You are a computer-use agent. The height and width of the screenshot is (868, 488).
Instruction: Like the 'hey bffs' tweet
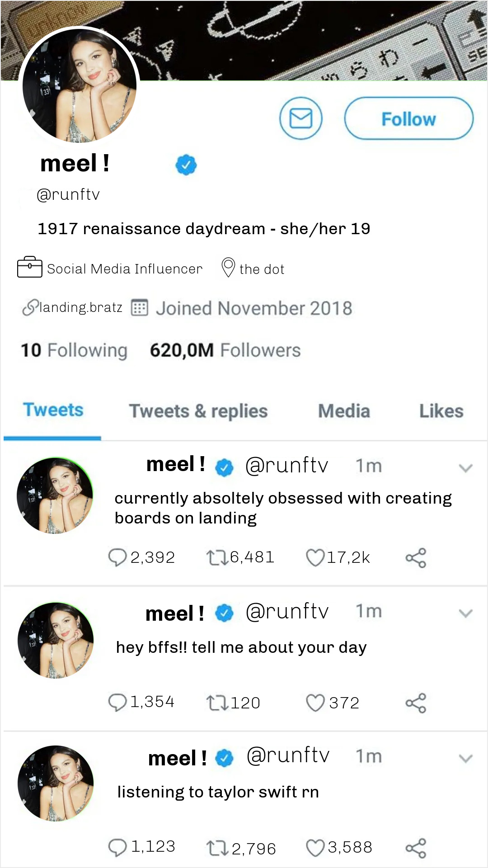[315, 703]
